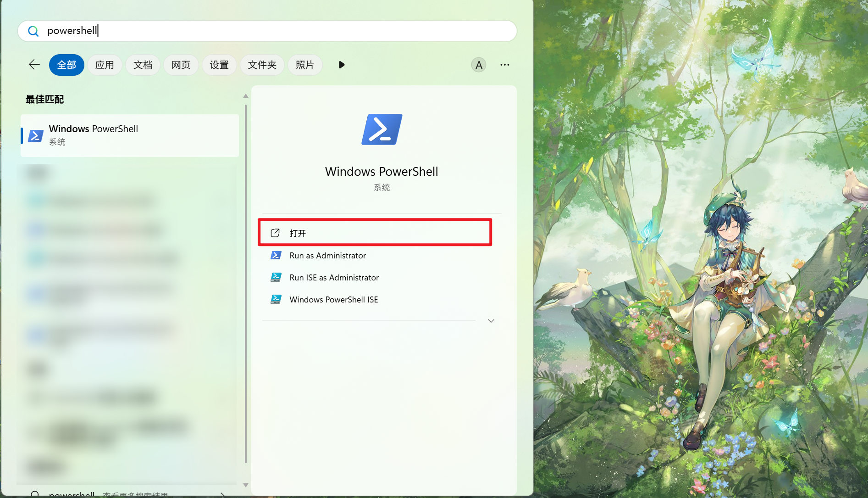
Task: Select Windows PowerShell best match result
Action: coord(130,135)
